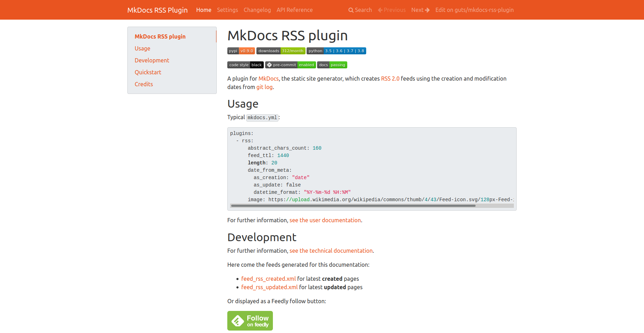Open feed_rss_created.xml link
Image resolution: width=644 pixels, height=333 pixels.
click(269, 279)
